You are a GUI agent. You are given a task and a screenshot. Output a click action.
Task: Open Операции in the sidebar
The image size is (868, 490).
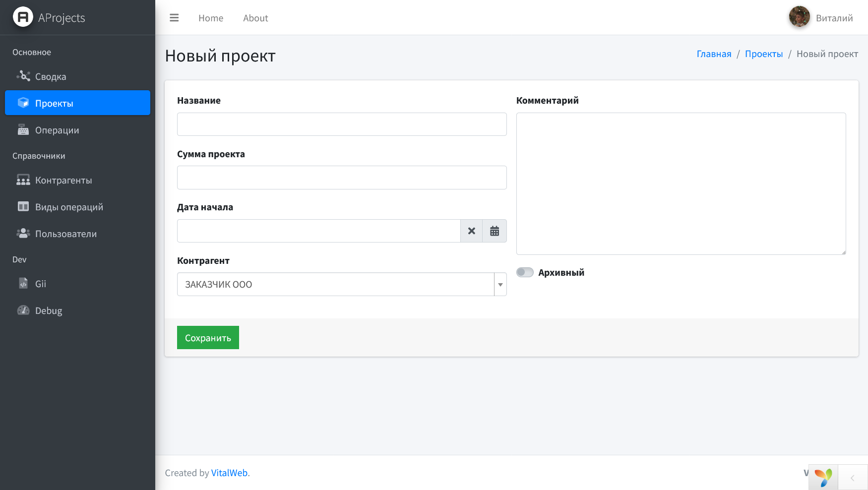tap(77, 130)
